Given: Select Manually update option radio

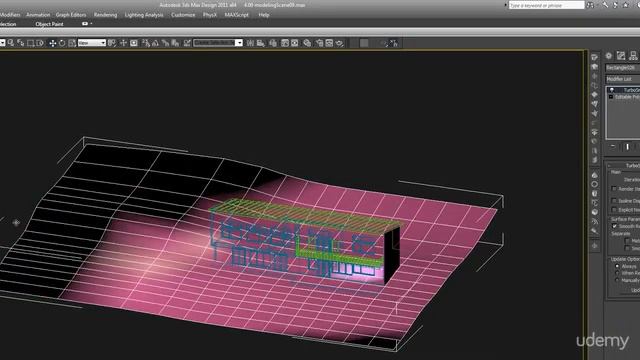Looking at the screenshot, I should [617, 280].
